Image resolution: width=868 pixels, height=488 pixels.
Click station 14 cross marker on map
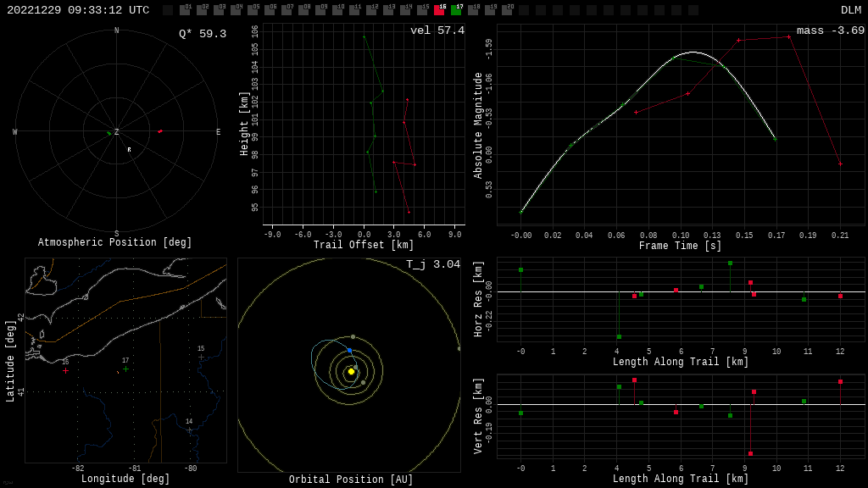coord(189,430)
